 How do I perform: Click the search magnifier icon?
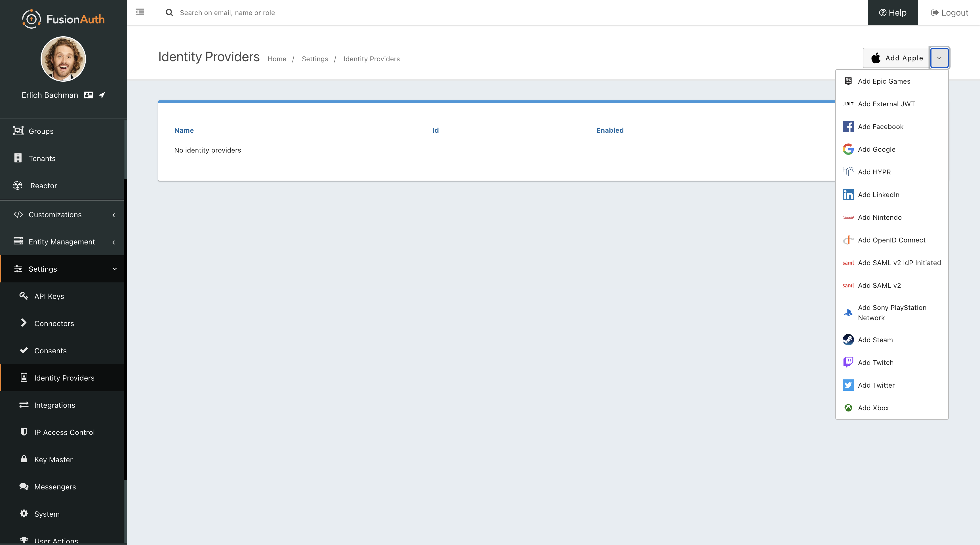[169, 12]
